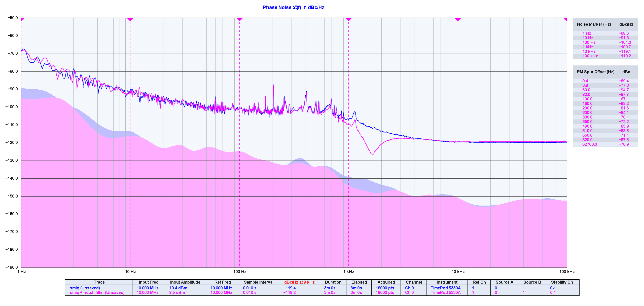This screenshot has height=306, width=644.
Task: Click the 'Input Amplitude' column header
Action: pos(185,282)
